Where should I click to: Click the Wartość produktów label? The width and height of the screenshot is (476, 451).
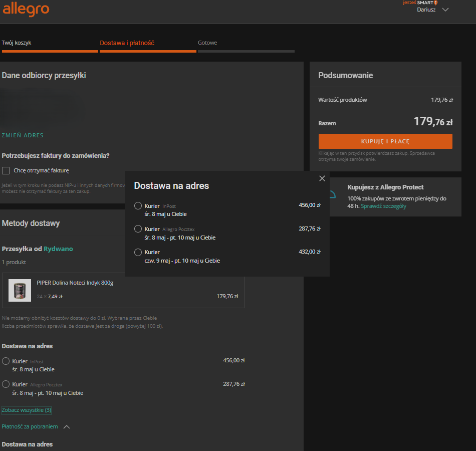click(342, 100)
